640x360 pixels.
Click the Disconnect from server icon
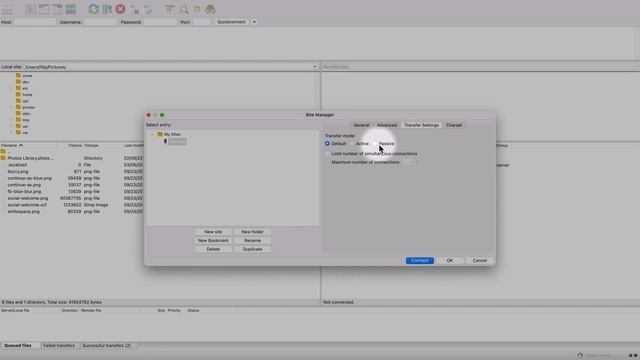coord(134,9)
